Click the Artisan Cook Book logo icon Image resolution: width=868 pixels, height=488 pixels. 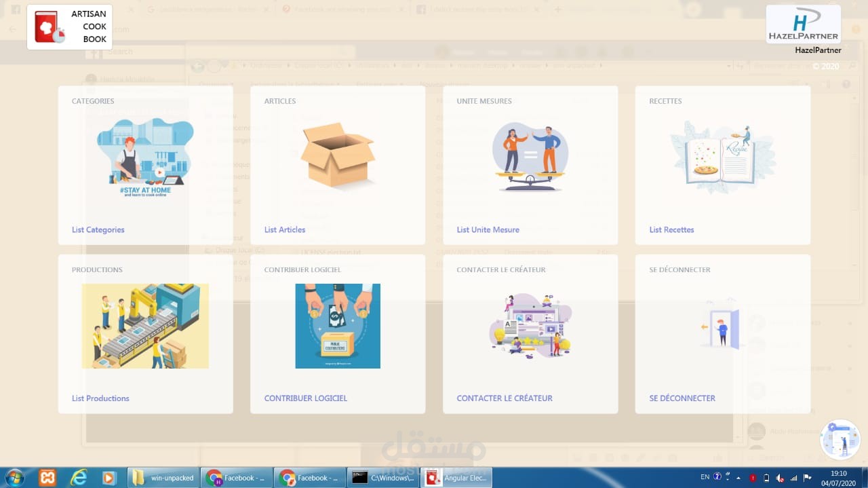click(50, 26)
